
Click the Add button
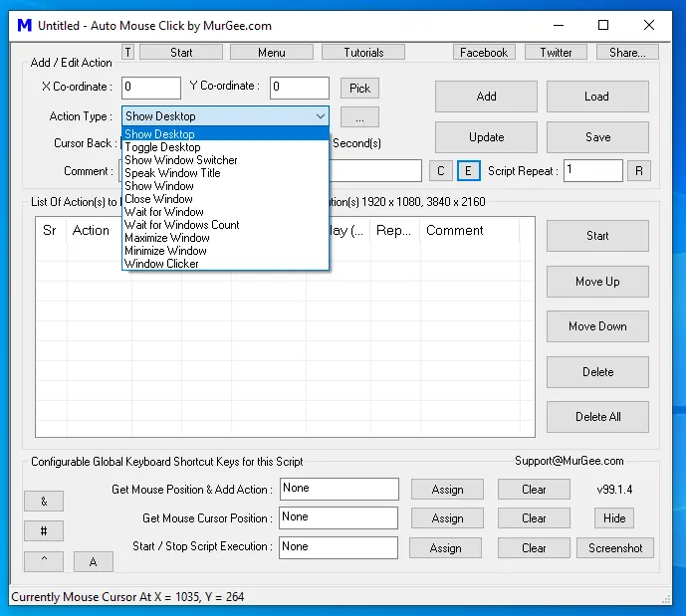click(486, 97)
